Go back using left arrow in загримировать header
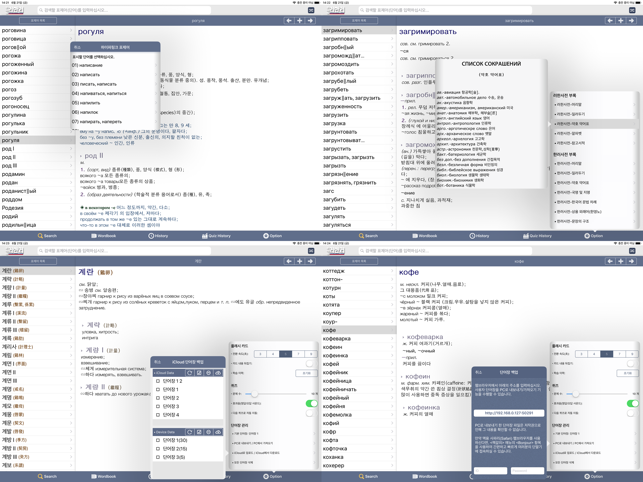This screenshot has width=643, height=482. tap(610, 21)
